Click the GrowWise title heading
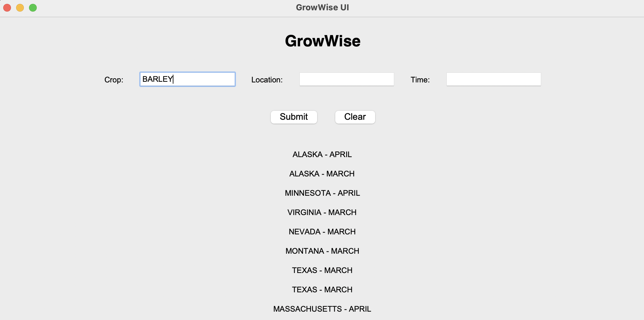 coord(322,41)
